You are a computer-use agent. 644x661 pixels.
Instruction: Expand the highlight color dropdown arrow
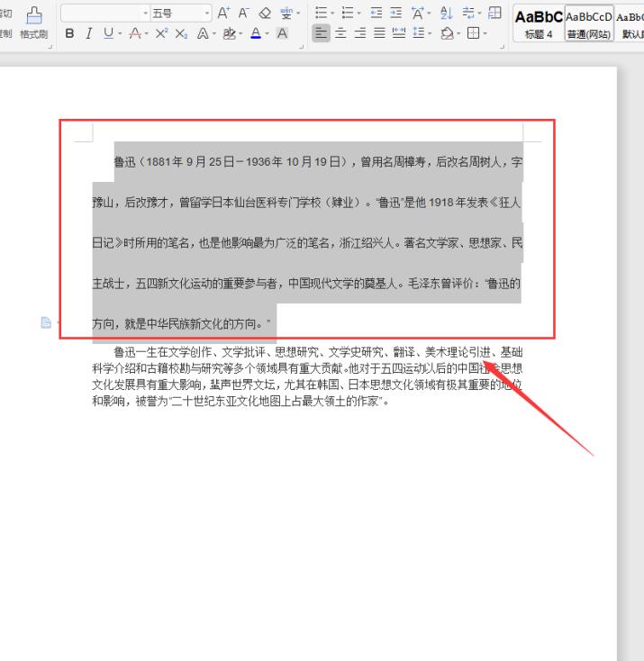(240, 33)
